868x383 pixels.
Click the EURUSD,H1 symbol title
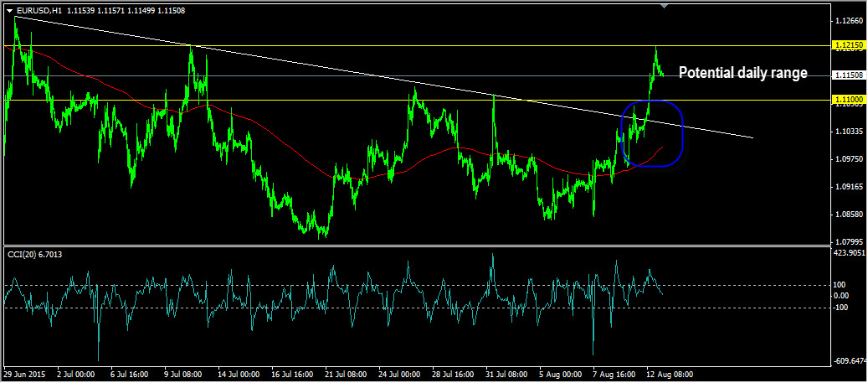39,10
